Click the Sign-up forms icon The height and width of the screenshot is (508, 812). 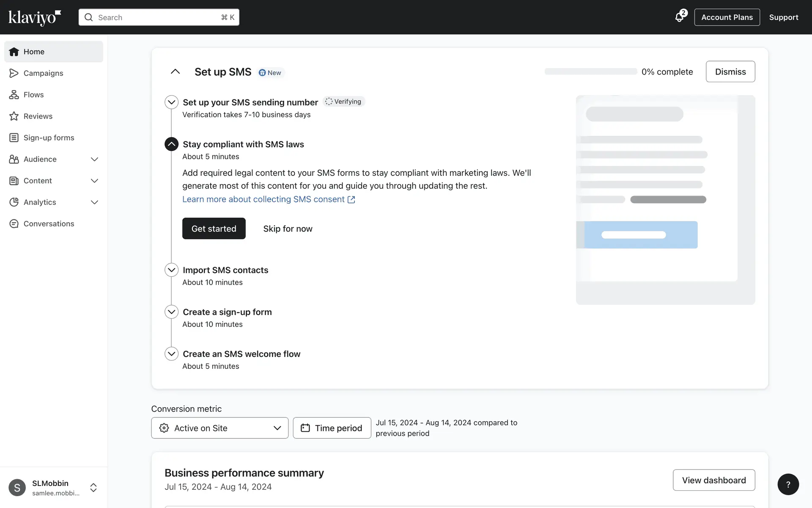coord(14,138)
